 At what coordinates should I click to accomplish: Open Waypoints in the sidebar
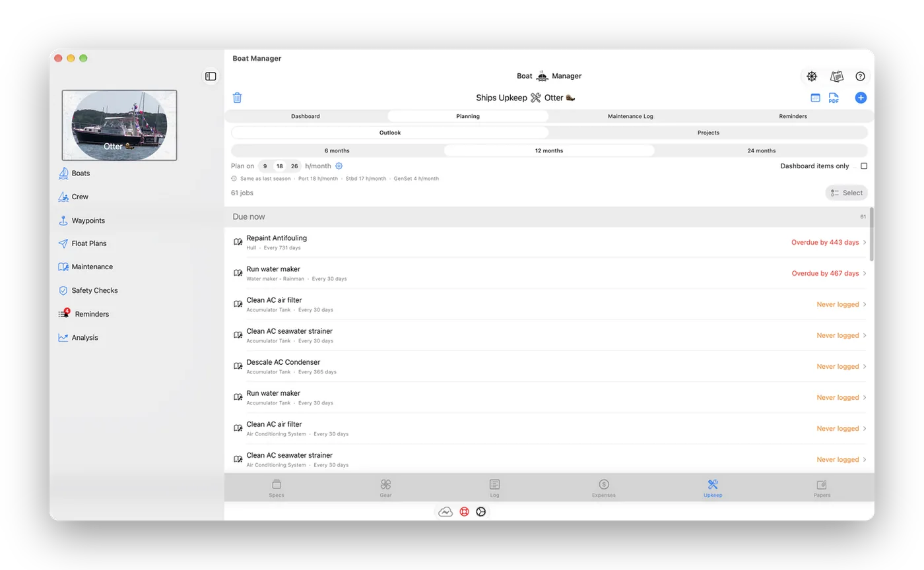(88, 220)
